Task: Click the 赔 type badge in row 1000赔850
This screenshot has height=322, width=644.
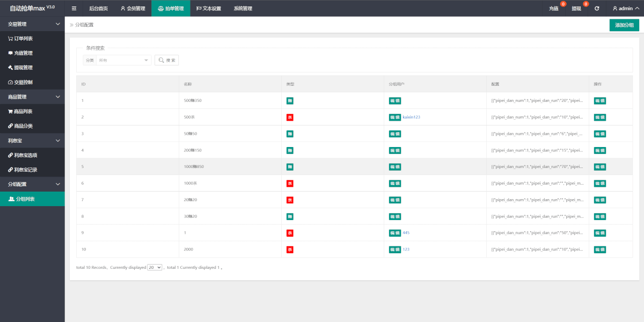Action: click(x=290, y=167)
